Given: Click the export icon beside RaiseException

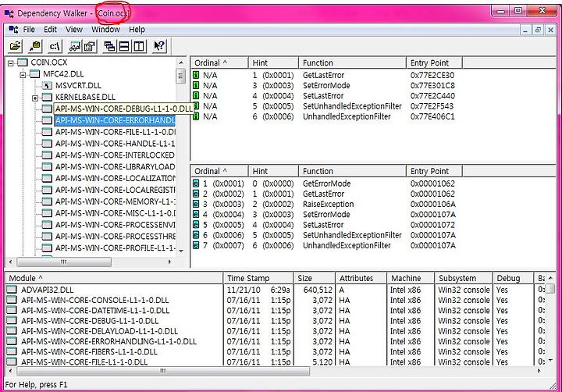Looking at the screenshot, I should point(196,204).
